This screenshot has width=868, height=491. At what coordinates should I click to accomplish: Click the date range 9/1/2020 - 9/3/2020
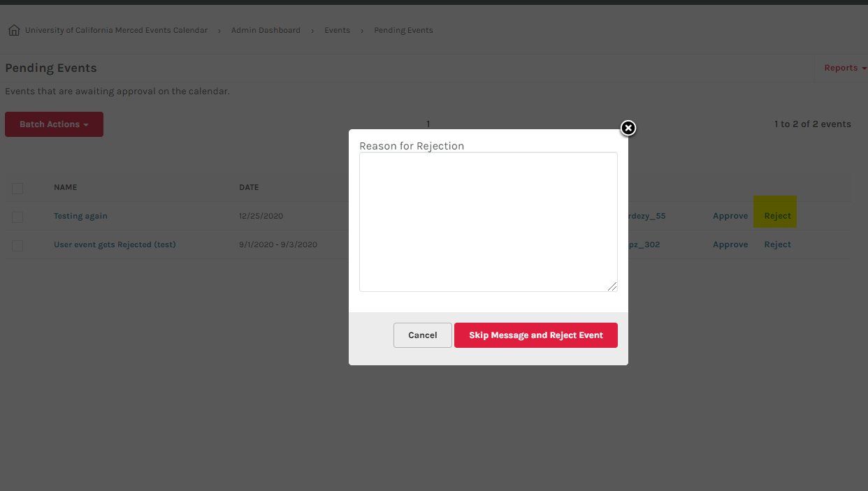[278, 244]
